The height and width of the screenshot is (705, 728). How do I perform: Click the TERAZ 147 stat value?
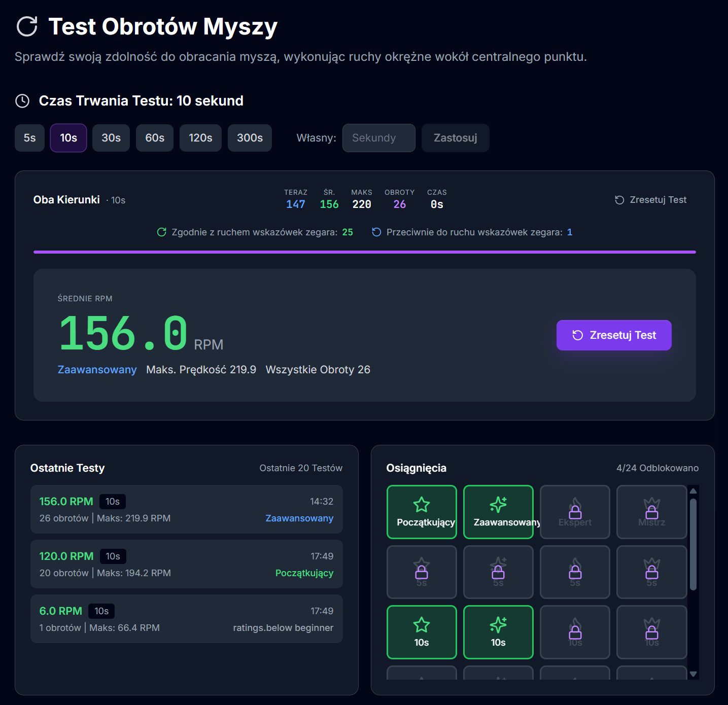pos(296,204)
